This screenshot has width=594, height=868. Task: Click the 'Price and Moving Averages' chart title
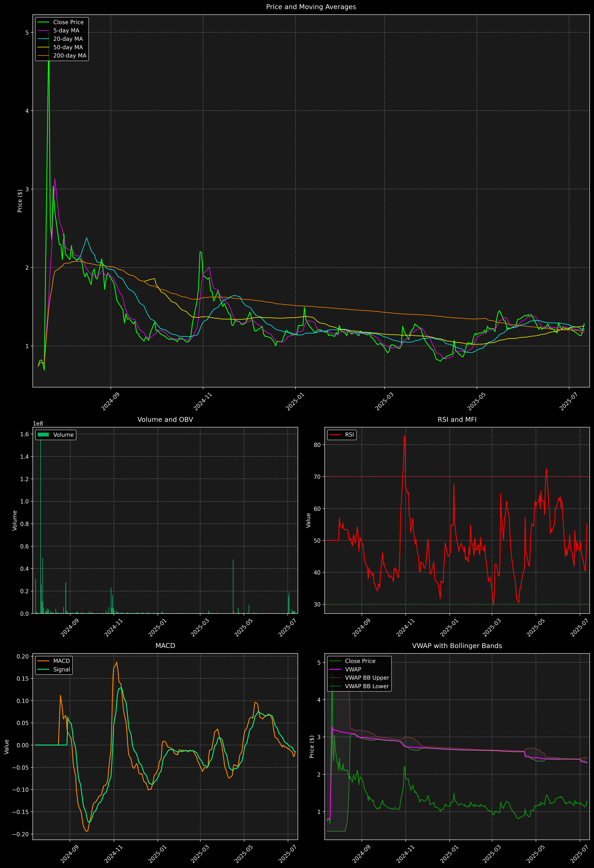point(311,7)
